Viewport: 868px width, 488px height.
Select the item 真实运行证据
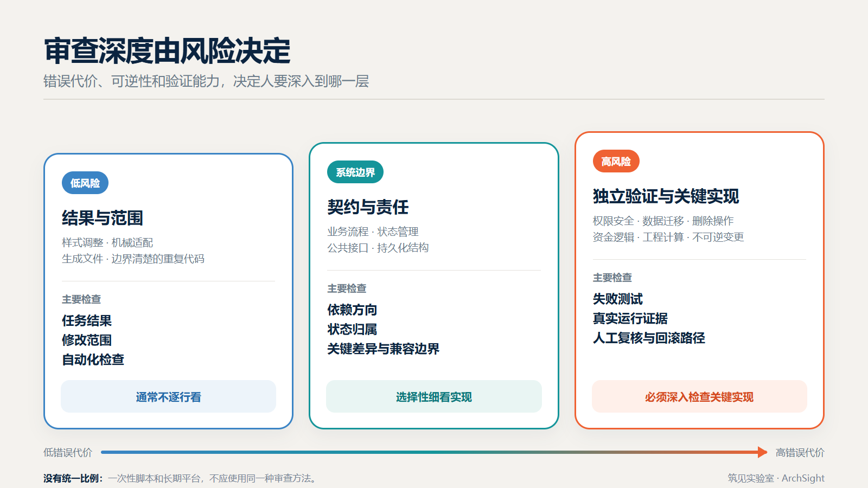point(630,318)
